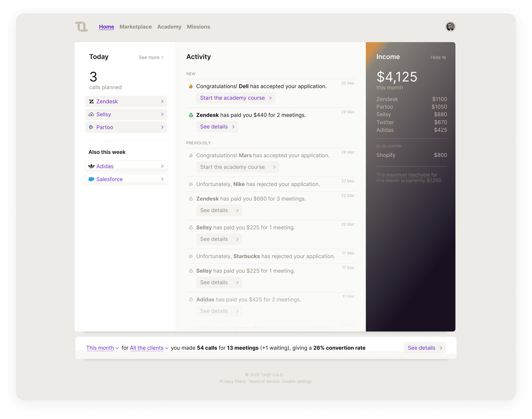
Task: Click the green money bag icon
Action: 191,115
